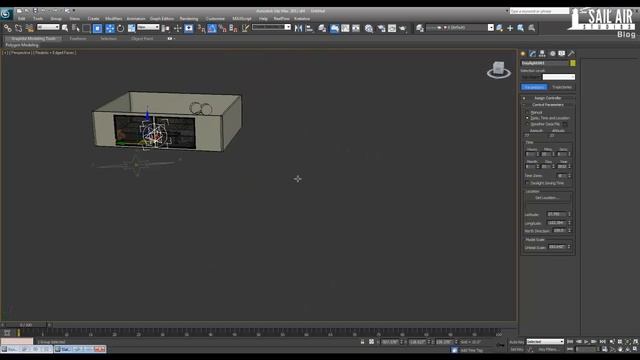Click the Bind to Space Warp icon

coord(29,28)
